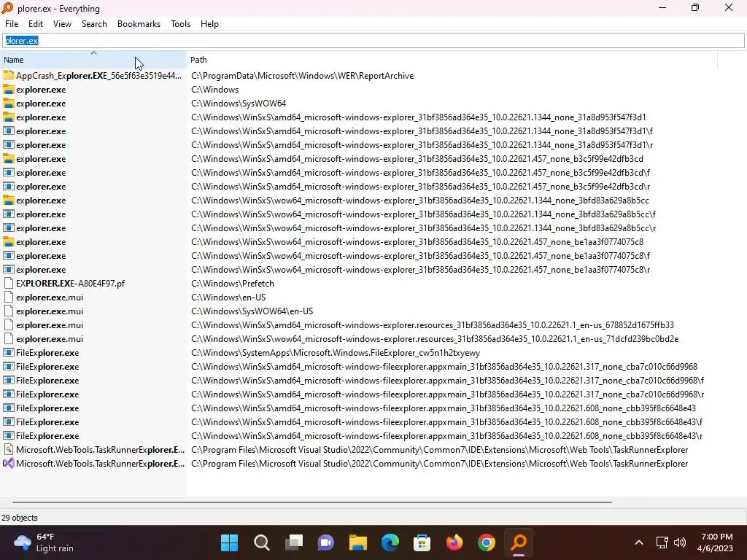Image resolution: width=747 pixels, height=560 pixels.
Task: Select explorer.exe icon in C:\Windows\SysWOW64
Action: (8, 103)
